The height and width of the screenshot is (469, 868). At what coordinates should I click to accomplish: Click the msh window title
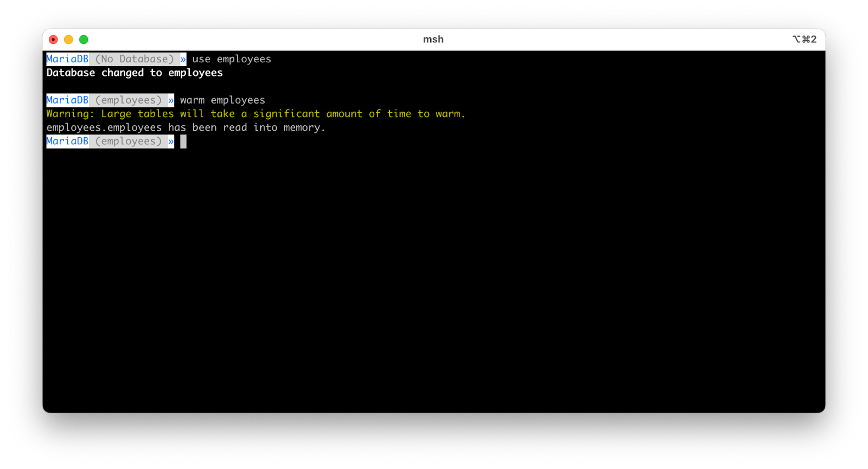pyautogui.click(x=433, y=40)
